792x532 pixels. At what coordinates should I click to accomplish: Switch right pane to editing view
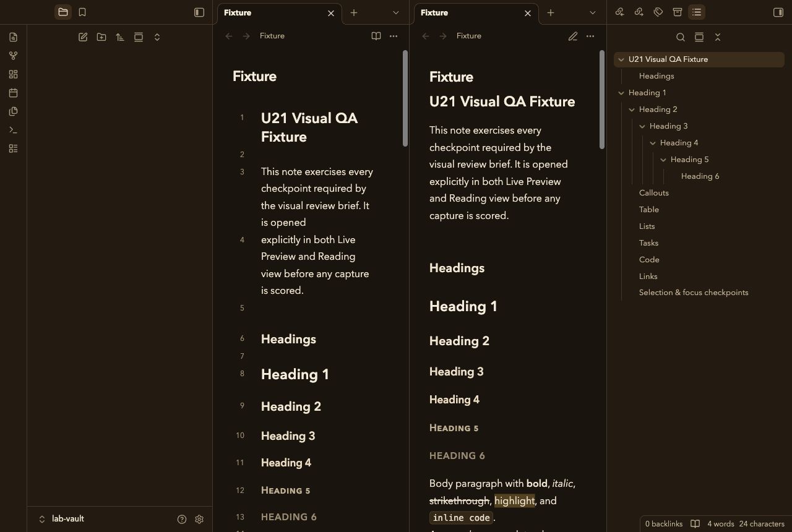pos(573,36)
